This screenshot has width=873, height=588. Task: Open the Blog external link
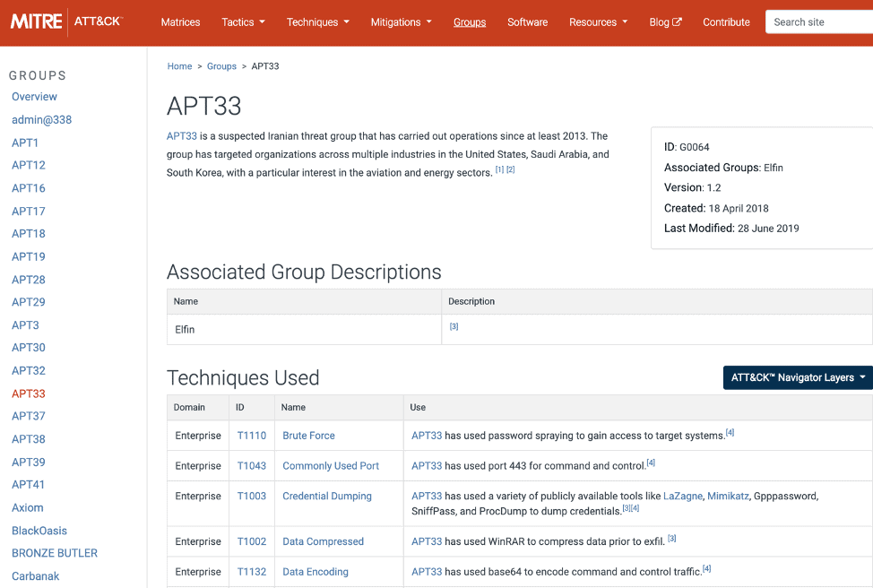[665, 22]
